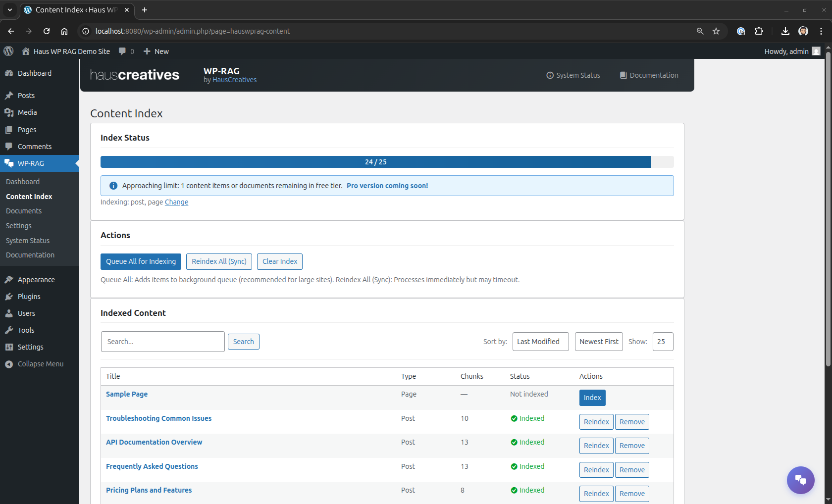
Task: Click the Documentation book icon in header
Action: click(x=624, y=75)
